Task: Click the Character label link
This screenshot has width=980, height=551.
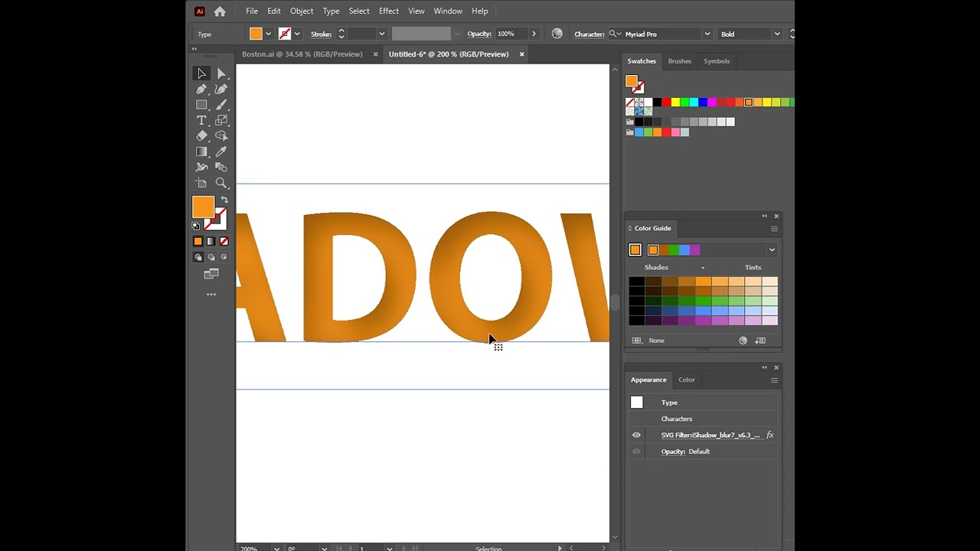Action: [x=590, y=34]
